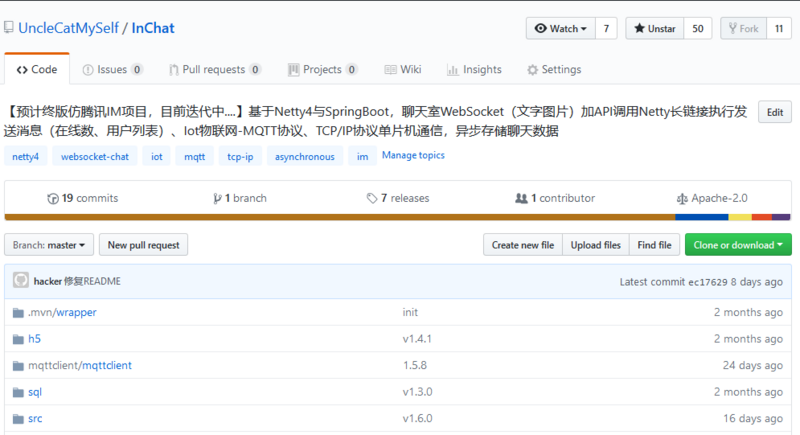This screenshot has width=800, height=435.
Task: Open the latest commit hash ec17629
Action: (708, 282)
